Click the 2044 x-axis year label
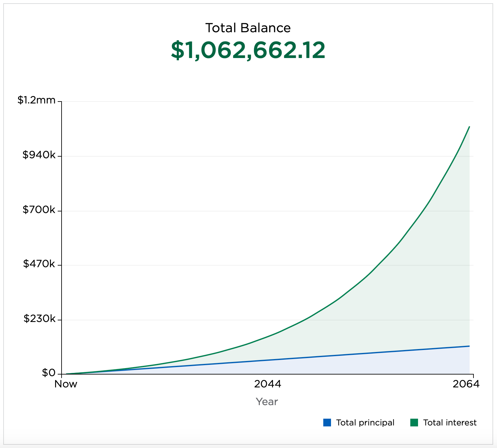 point(268,384)
